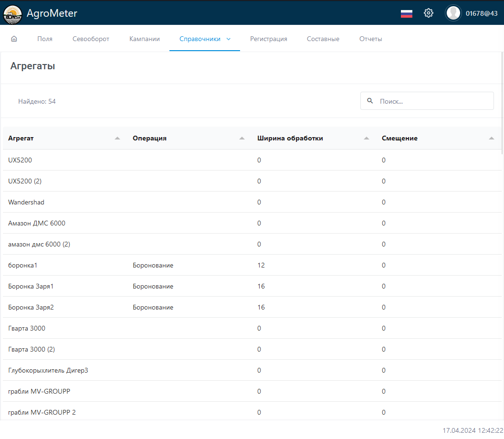The height and width of the screenshot is (439, 504).
Task: Click the user avatar icon
Action: point(453,13)
